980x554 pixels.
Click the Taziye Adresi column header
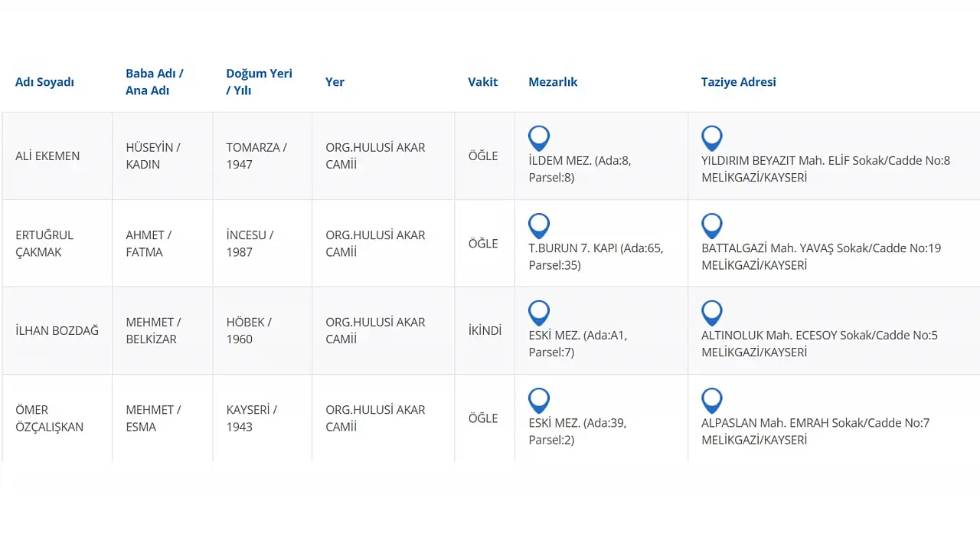pyautogui.click(x=738, y=82)
